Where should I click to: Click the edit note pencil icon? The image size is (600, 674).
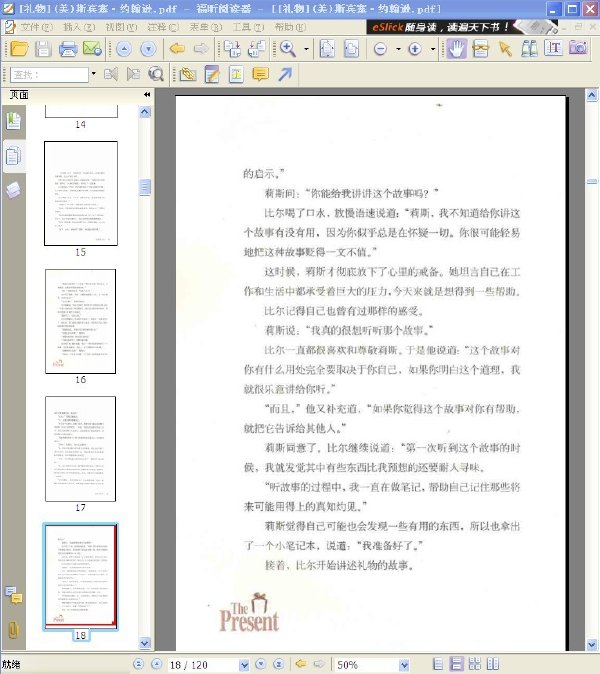click(x=212, y=75)
